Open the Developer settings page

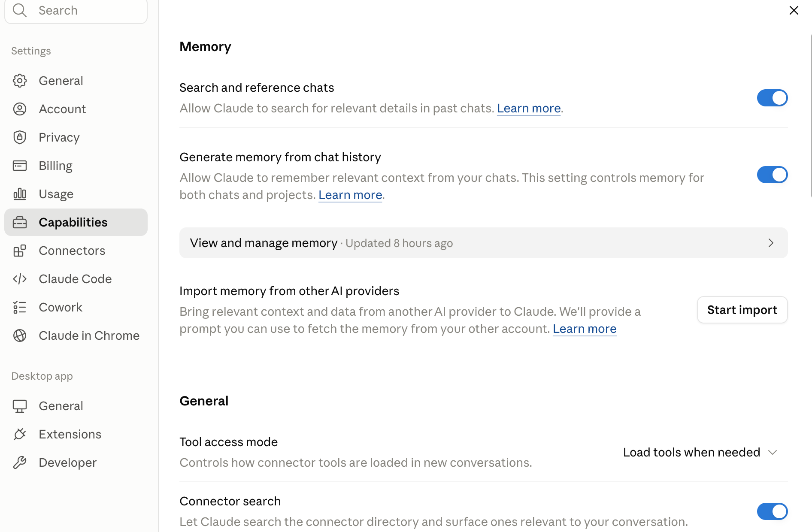click(76, 462)
